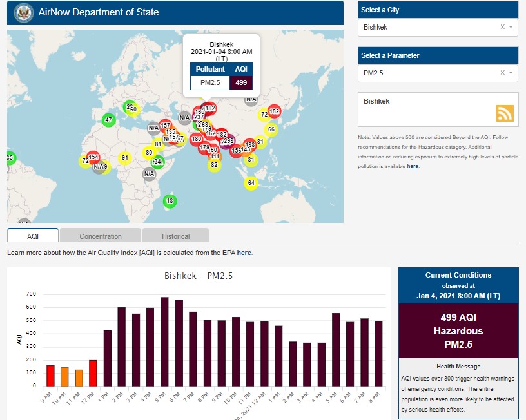Click the yellow 64 map marker
The width and height of the screenshot is (526, 420).
[x=251, y=183]
